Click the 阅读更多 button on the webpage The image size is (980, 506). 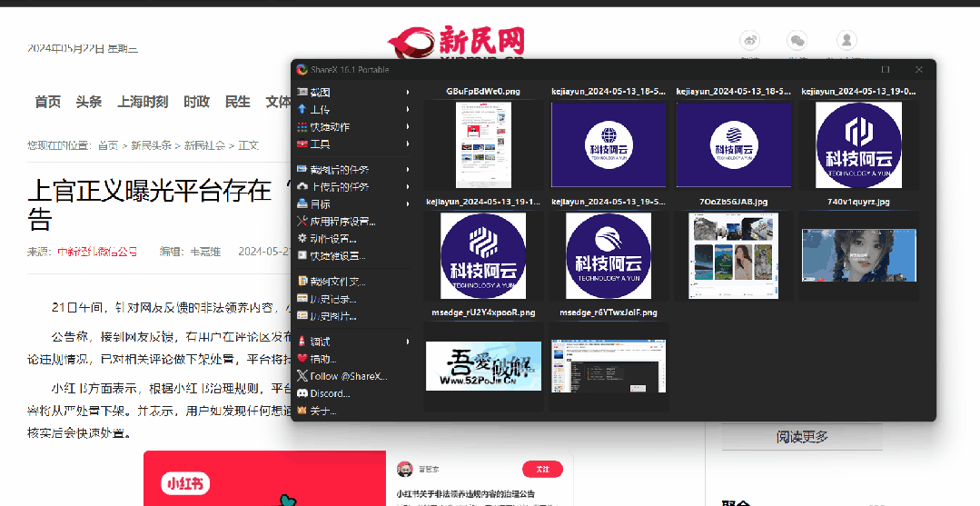tap(802, 437)
